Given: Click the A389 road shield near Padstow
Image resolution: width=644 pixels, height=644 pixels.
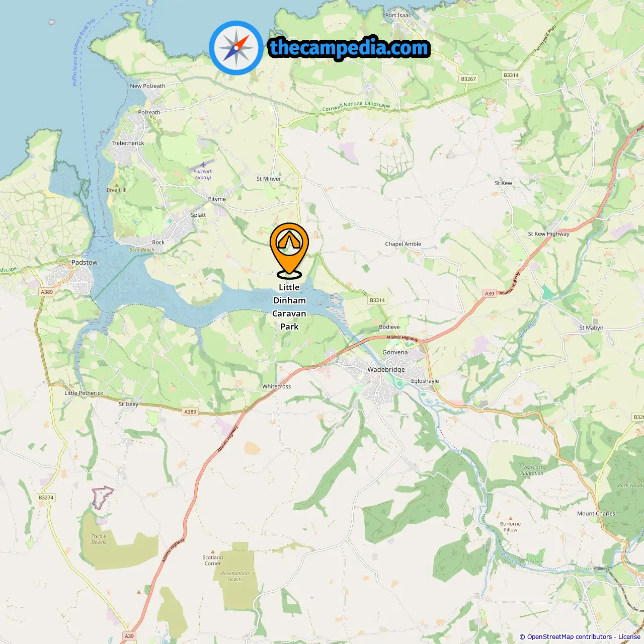Looking at the screenshot, I should (x=47, y=292).
